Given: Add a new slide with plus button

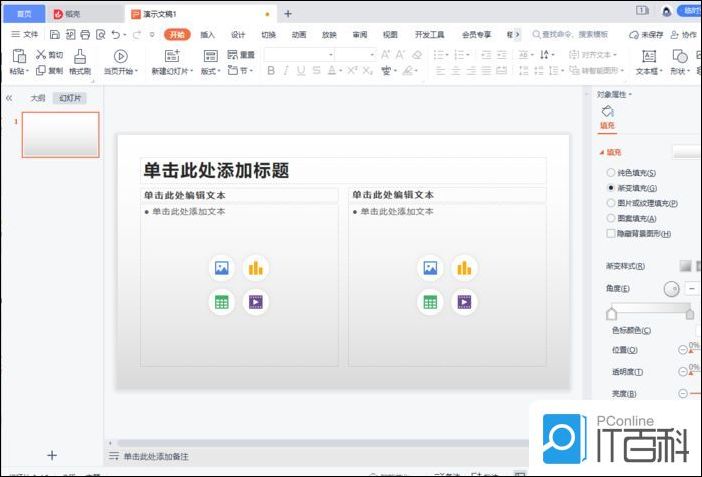Looking at the screenshot, I should (52, 456).
